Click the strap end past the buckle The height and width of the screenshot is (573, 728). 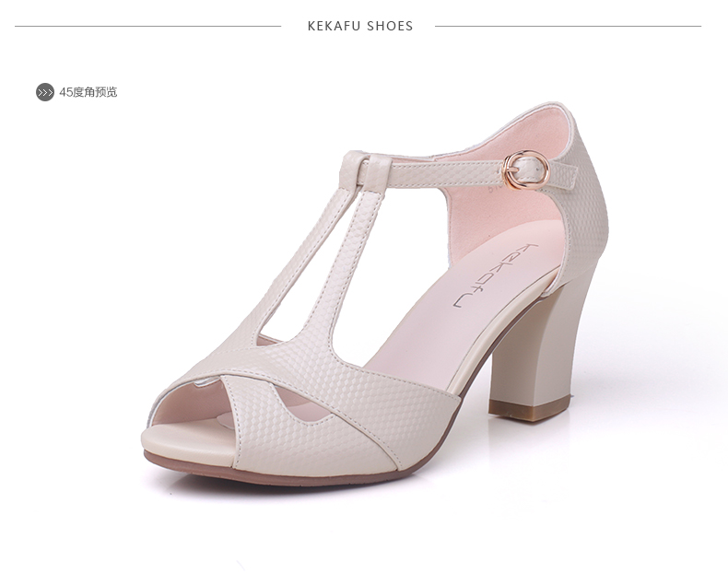pos(563,177)
